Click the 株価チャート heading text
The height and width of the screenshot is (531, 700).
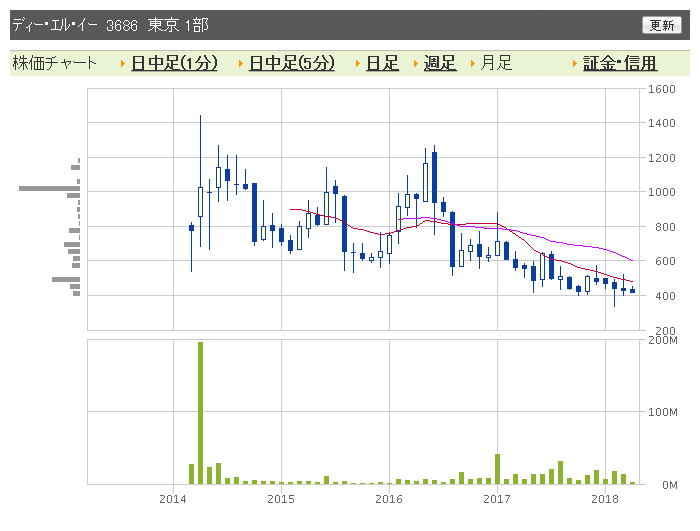tap(54, 63)
